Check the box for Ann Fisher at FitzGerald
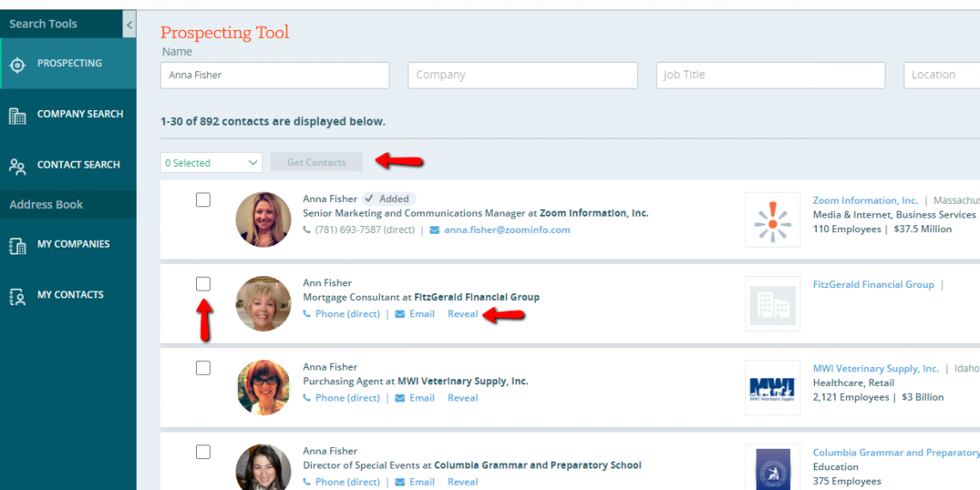 [203, 284]
